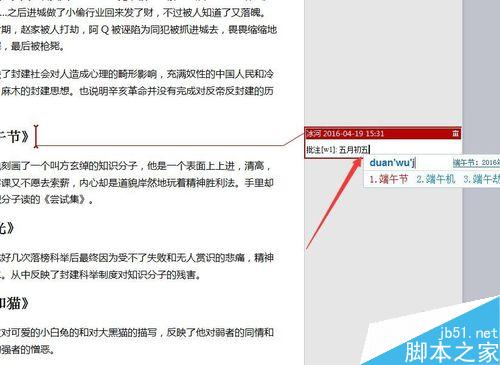Select the comment header '冰河 2016-04-19 15:31'
The height and width of the screenshot is (365, 500).
tap(345, 134)
